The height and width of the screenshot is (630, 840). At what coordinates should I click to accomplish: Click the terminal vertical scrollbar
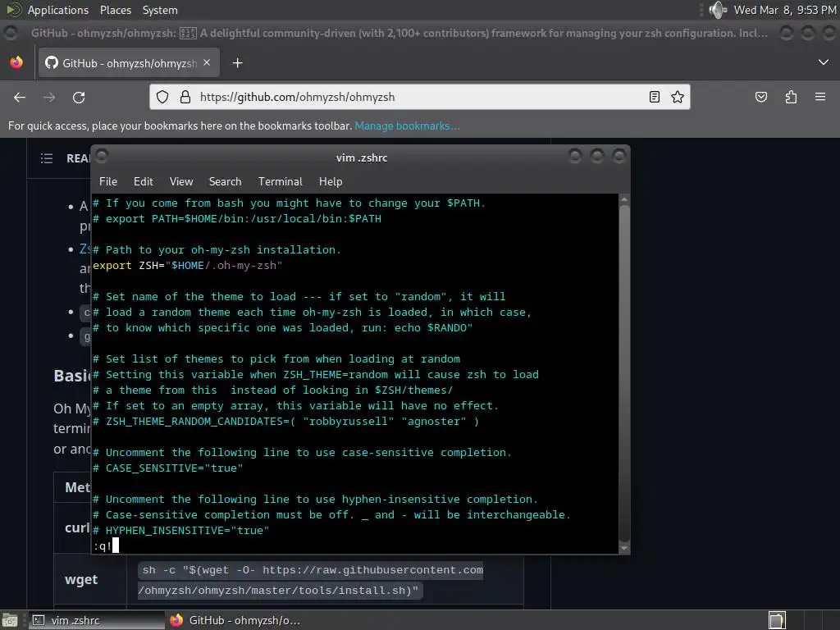(x=624, y=373)
